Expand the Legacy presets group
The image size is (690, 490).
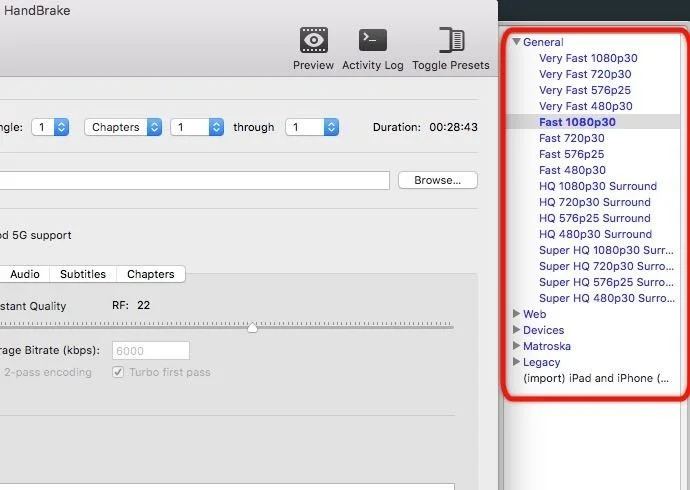(517, 362)
